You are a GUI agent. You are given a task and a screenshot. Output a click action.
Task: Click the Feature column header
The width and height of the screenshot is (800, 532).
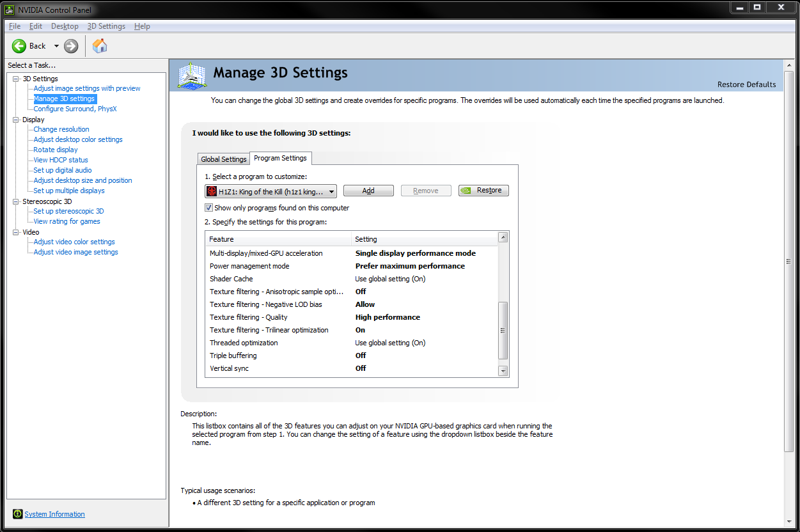click(278, 239)
